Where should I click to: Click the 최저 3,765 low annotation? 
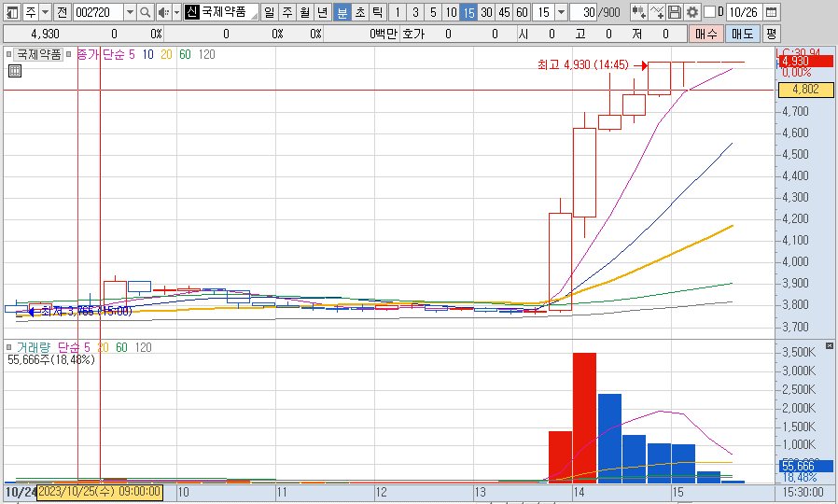86,311
